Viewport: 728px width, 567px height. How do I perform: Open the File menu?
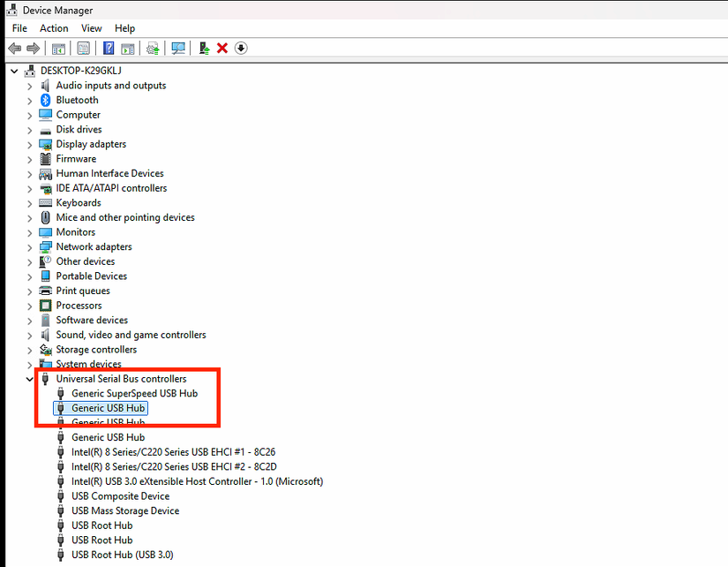point(19,28)
